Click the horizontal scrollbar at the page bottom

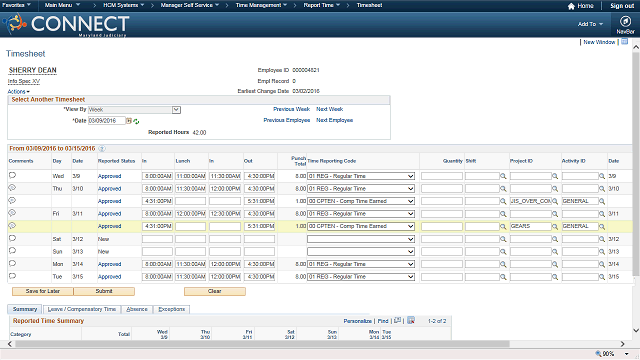(262, 344)
